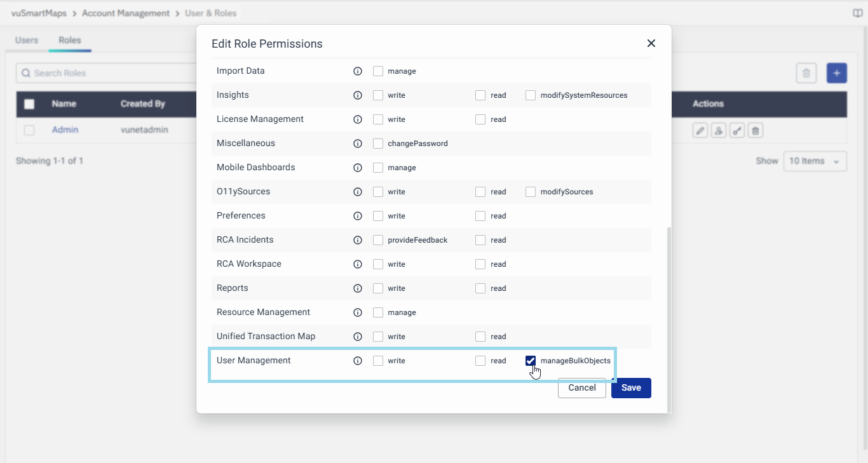Tick the read checkbox for Reports

[x=480, y=288]
